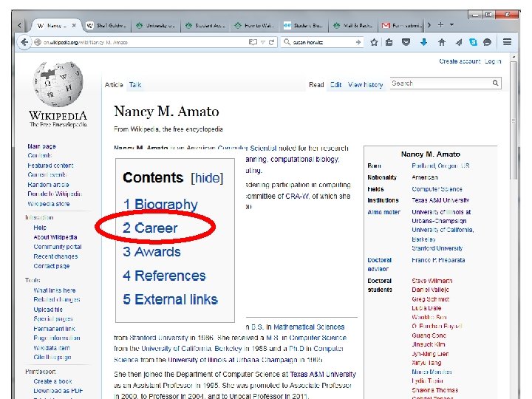This screenshot has height=399, width=532.
Task: Click the Pocket icon in toolbar
Action: (406, 42)
